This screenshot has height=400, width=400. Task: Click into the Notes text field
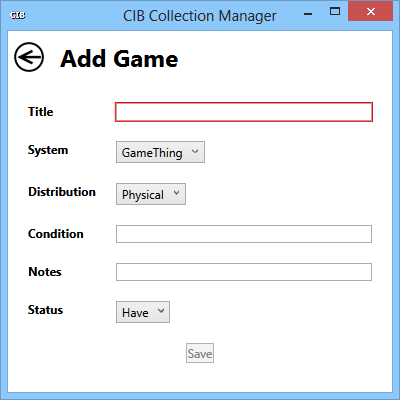click(x=244, y=272)
